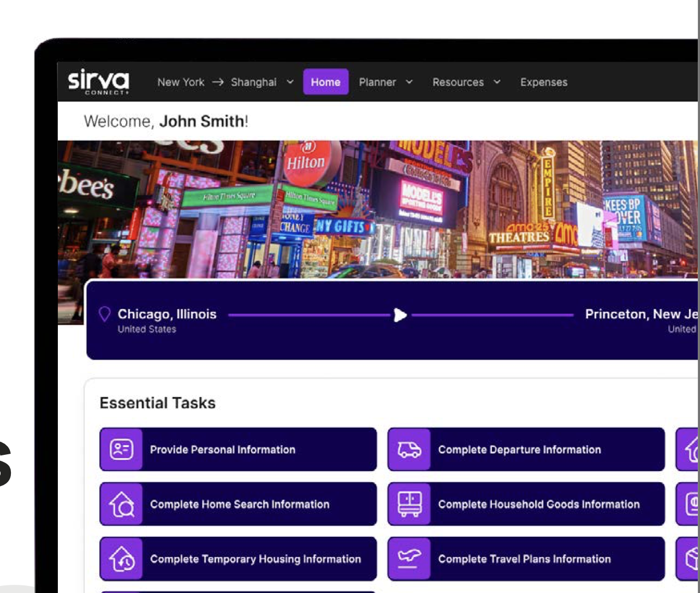
Task: Click the household goods cabinet icon
Action: pos(409,504)
